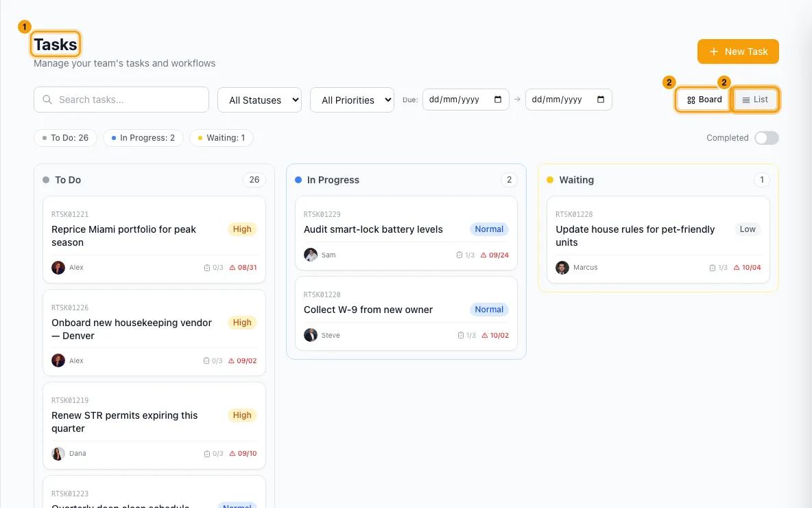Click overdue warning icon beside 10/04
The height and width of the screenshot is (508, 812).
(737, 268)
